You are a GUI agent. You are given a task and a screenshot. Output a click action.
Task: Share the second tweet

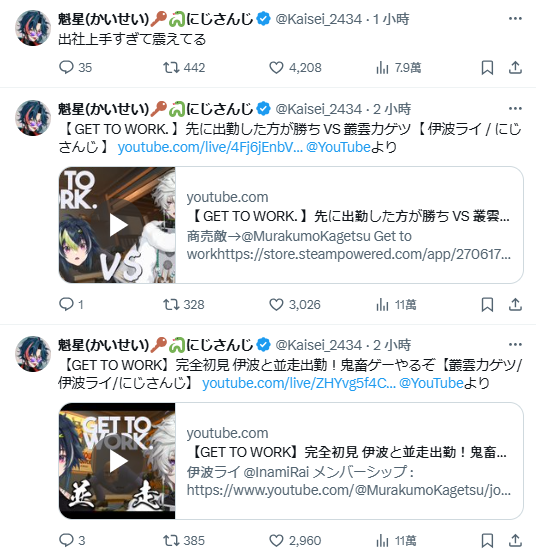click(x=515, y=305)
